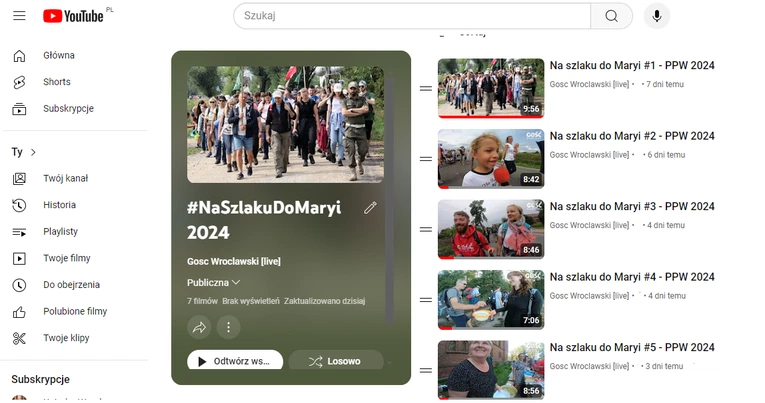Screen dimensions: 765x403
Task: Open channel name under video #3
Action: [x=589, y=225]
